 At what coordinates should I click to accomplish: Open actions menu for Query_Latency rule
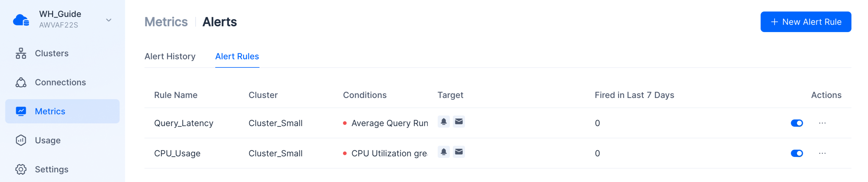822,123
